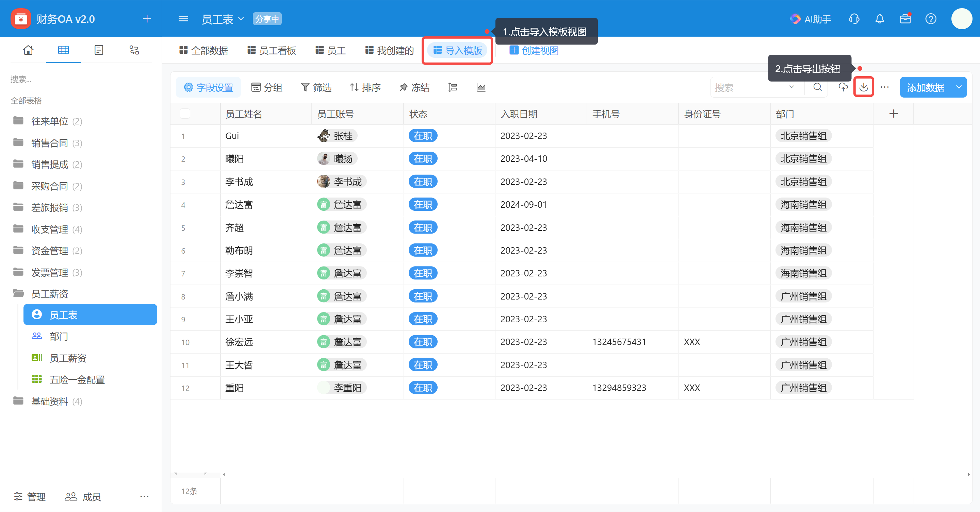Select the table grid icon tab
Viewport: 980px width, 512px height.
pyautogui.click(x=63, y=50)
